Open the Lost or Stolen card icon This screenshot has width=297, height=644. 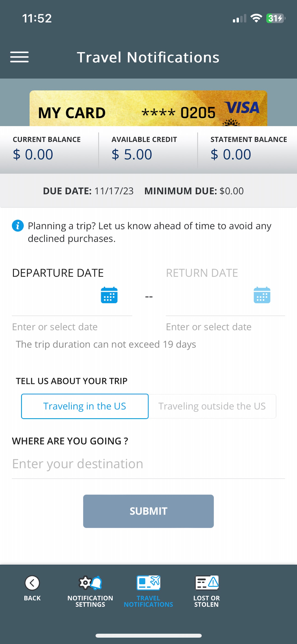[x=207, y=583]
